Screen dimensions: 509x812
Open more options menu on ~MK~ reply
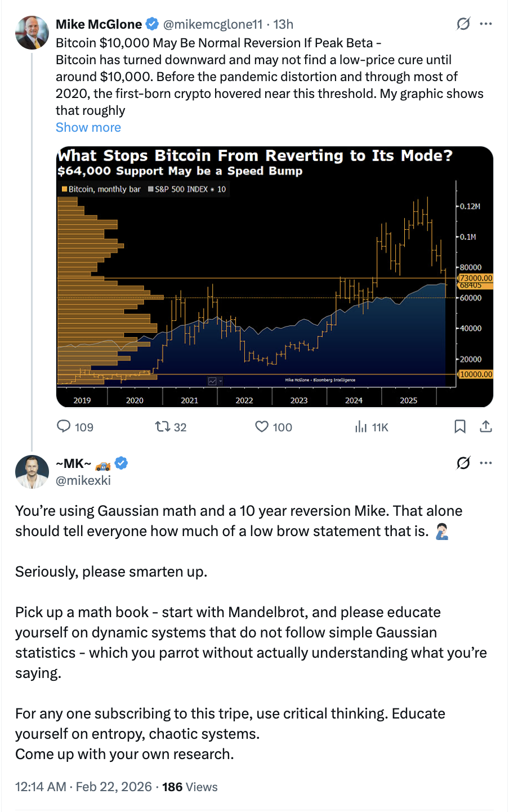(486, 463)
